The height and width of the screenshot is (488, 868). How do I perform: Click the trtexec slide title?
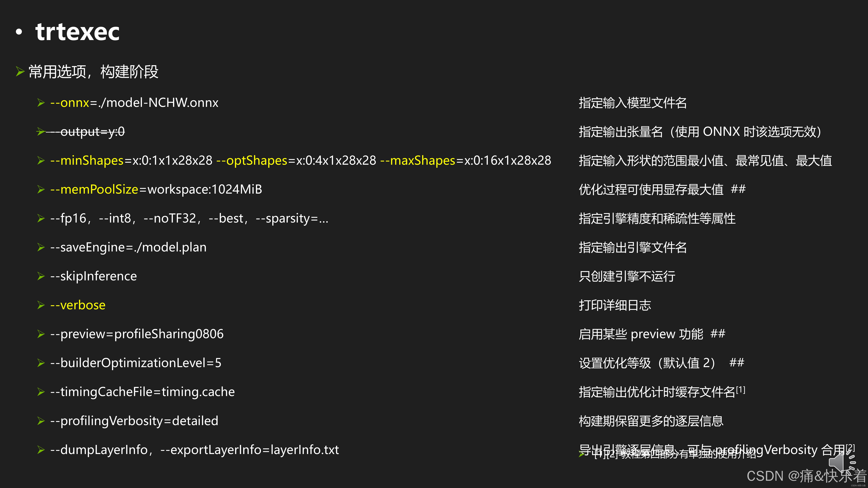click(x=77, y=32)
